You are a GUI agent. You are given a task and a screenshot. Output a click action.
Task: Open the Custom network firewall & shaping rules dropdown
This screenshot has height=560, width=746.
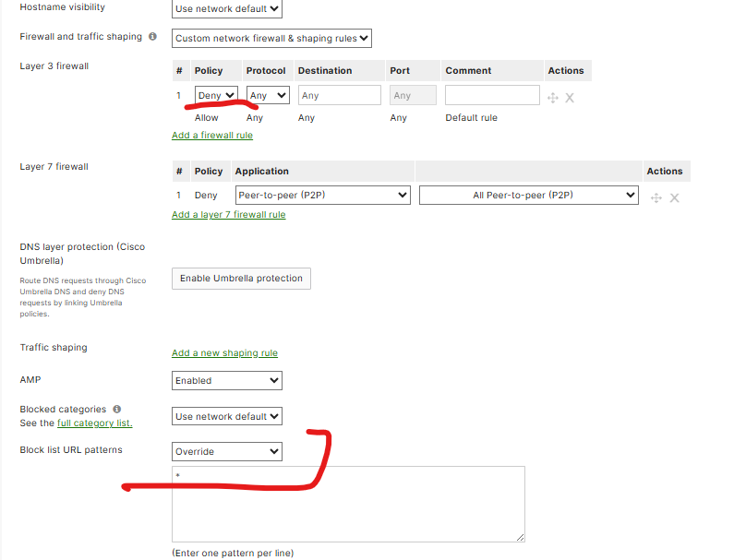[x=271, y=38]
